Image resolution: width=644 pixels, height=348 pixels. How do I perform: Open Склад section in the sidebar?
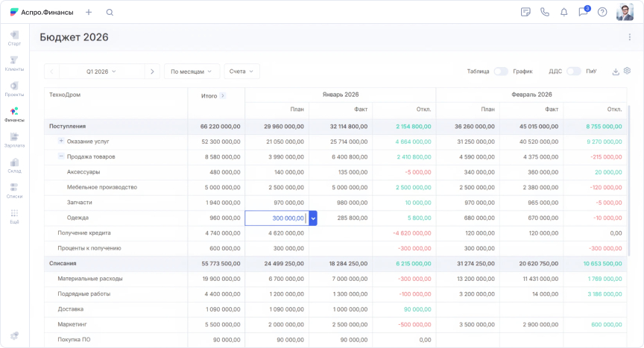tap(14, 165)
